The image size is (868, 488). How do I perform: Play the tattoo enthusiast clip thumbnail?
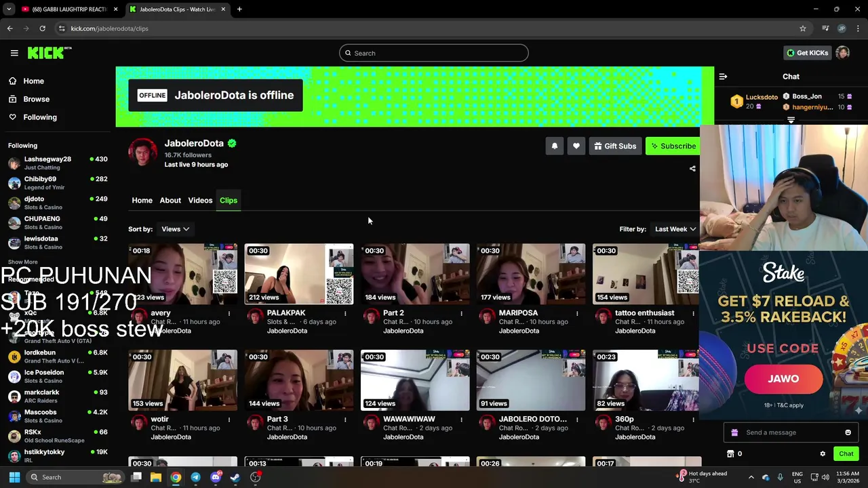pos(646,274)
